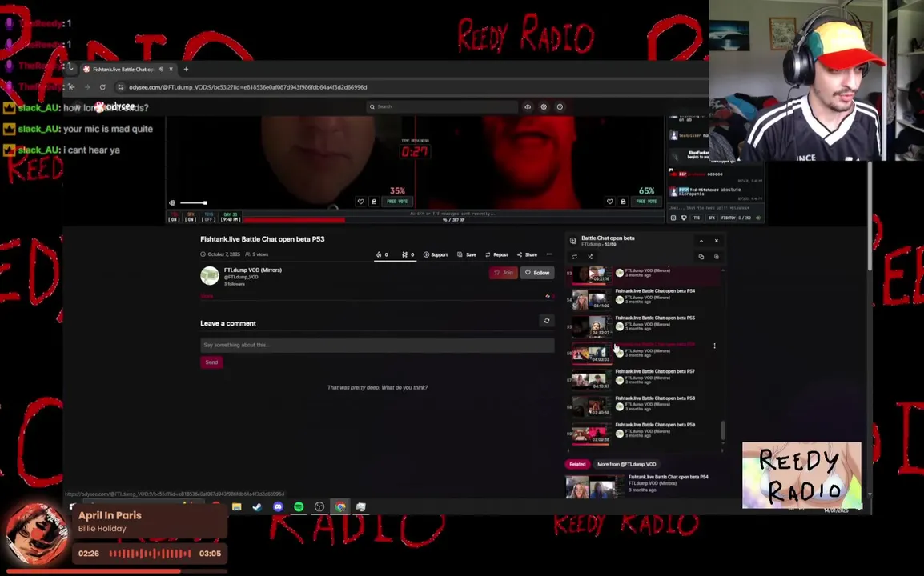Mute the video volume speaker icon
The width and height of the screenshot is (924, 576).
tap(172, 202)
